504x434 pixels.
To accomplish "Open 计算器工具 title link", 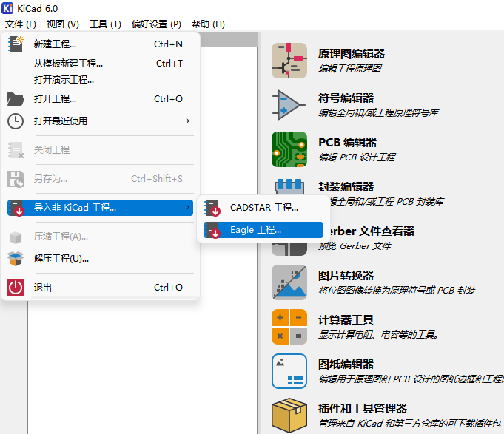I will [x=346, y=319].
